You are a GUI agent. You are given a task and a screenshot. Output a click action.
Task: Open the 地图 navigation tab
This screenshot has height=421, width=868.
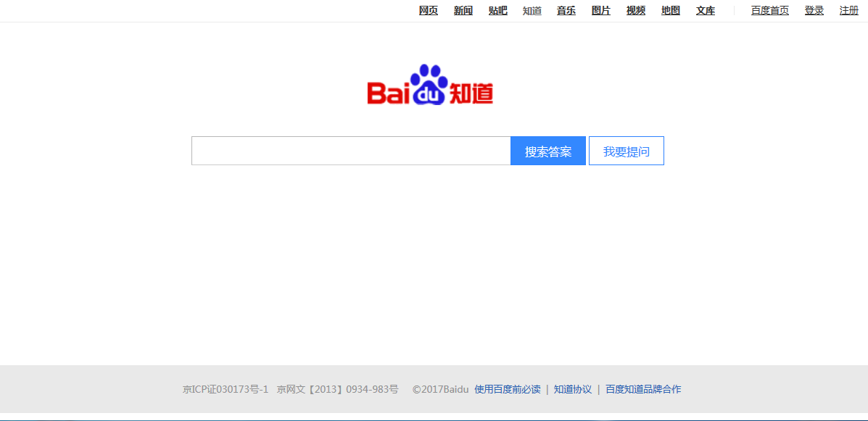point(670,11)
